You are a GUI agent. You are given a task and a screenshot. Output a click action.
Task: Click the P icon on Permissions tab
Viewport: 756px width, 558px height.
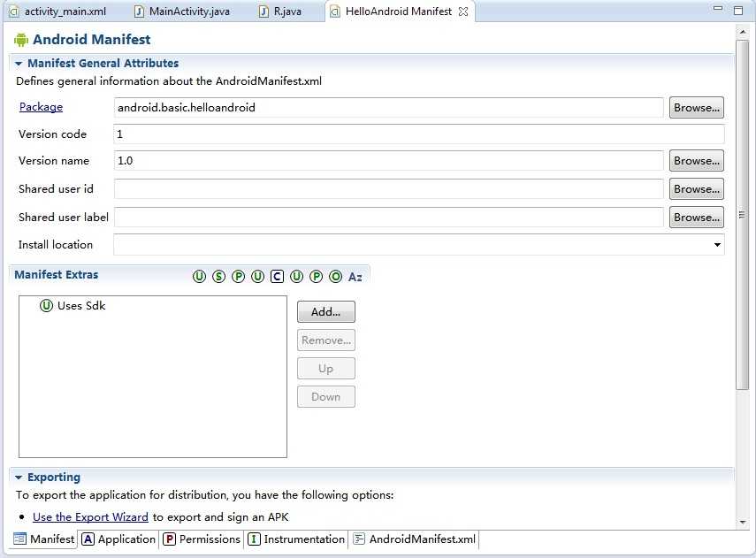[169, 539]
